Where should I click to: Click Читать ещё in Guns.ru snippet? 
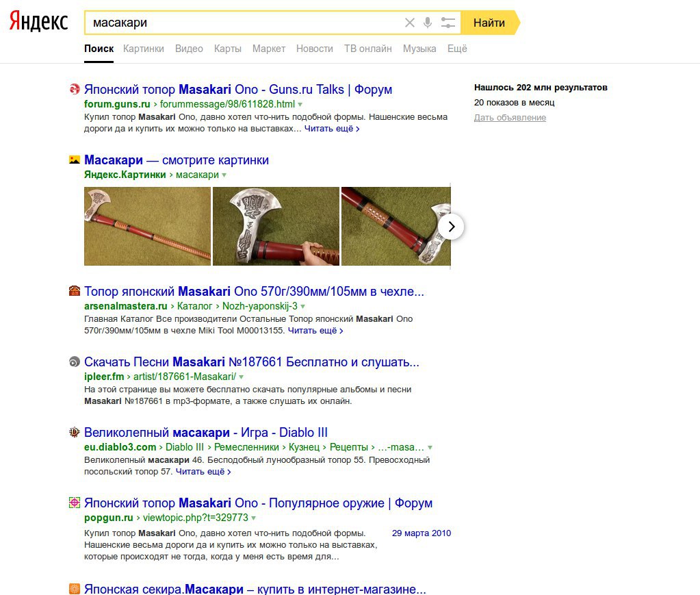332,129
